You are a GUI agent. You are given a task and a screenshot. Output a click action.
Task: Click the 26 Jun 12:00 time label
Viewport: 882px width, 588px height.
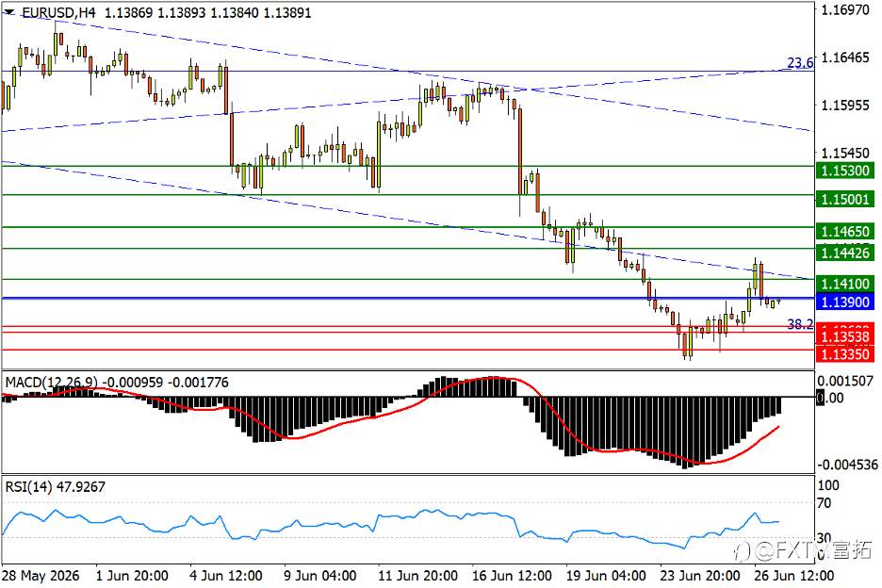point(793,576)
